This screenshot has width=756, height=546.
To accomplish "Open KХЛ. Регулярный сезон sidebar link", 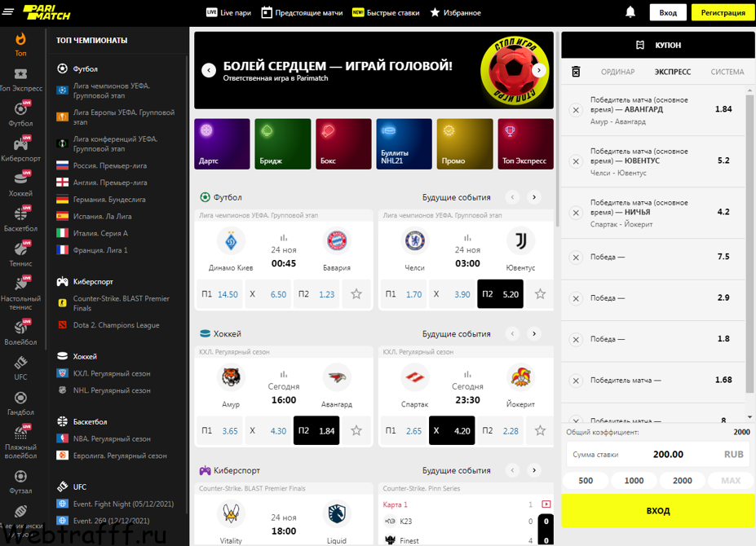I will point(112,373).
